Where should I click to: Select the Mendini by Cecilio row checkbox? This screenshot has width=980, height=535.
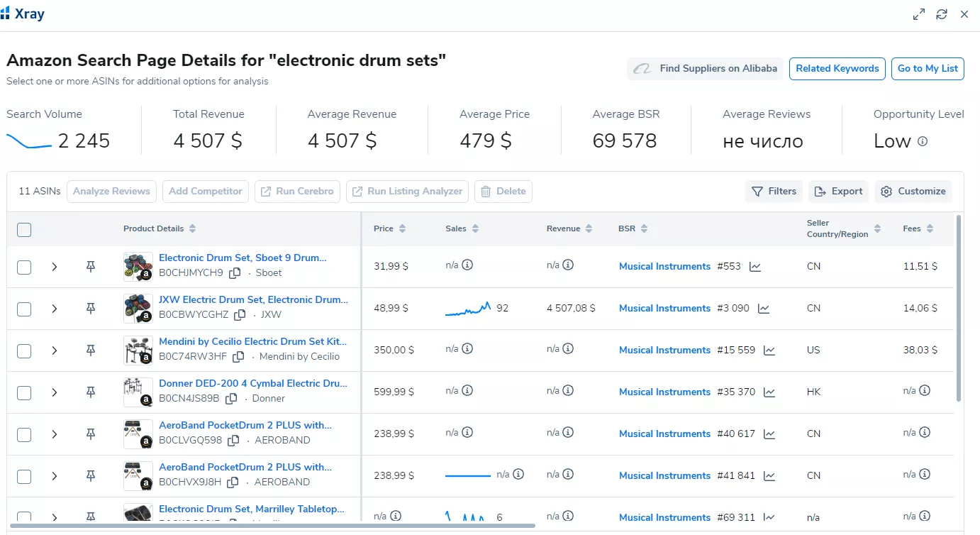(24, 351)
